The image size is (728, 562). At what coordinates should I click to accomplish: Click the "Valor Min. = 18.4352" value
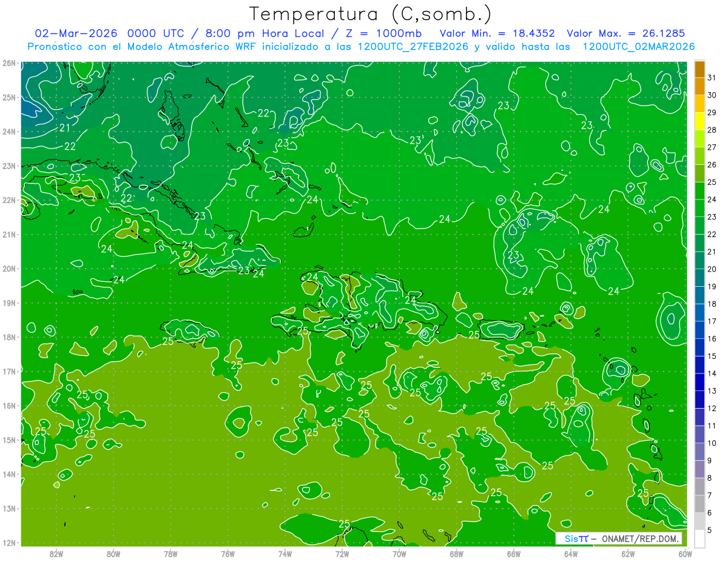tap(497, 33)
